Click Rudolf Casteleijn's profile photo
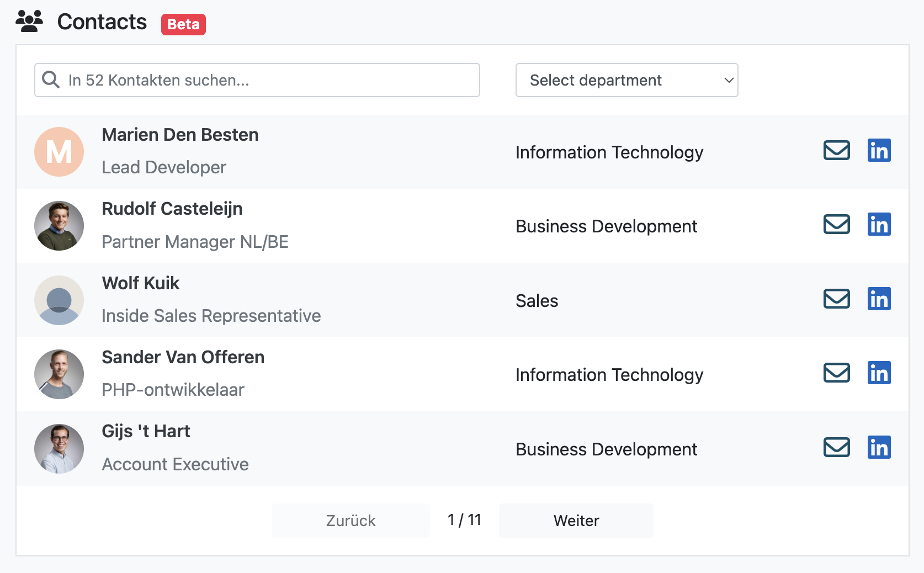Screen dimensions: 924x573 [59, 226]
